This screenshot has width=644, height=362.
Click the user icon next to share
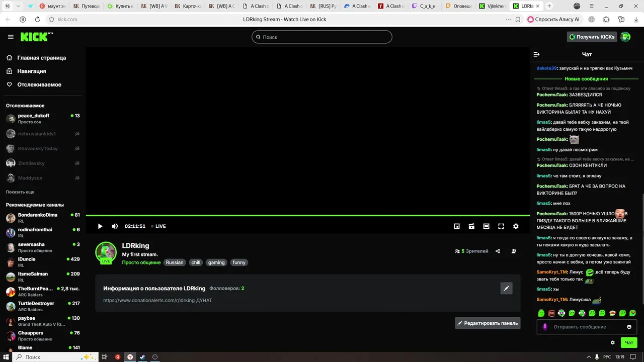(514, 251)
